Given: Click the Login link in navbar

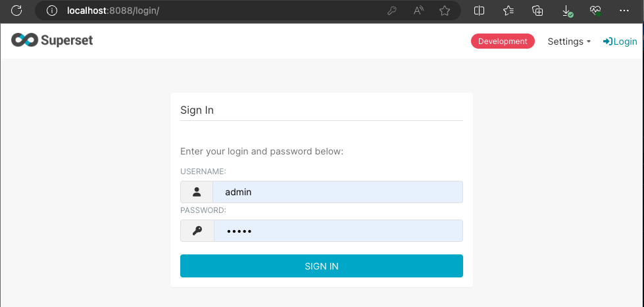Looking at the screenshot, I should tap(620, 41).
